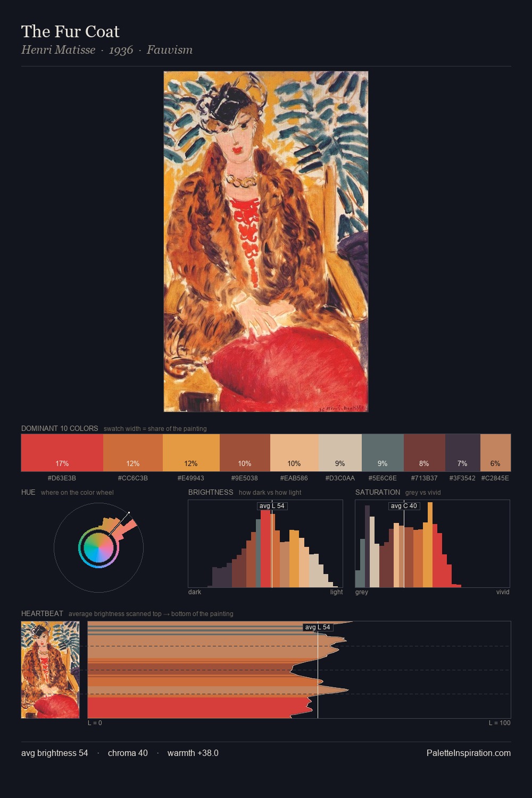The image size is (532, 798).
Task: Click the hex code #3F3542 text
Action: coord(462,478)
